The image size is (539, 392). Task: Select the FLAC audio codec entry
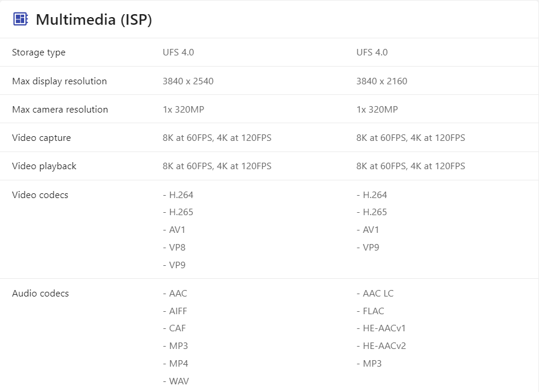point(373,311)
